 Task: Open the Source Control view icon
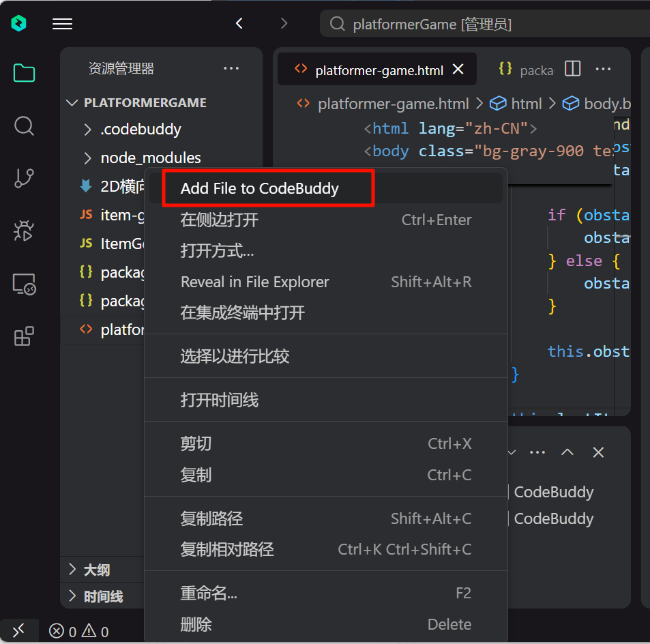(24, 178)
